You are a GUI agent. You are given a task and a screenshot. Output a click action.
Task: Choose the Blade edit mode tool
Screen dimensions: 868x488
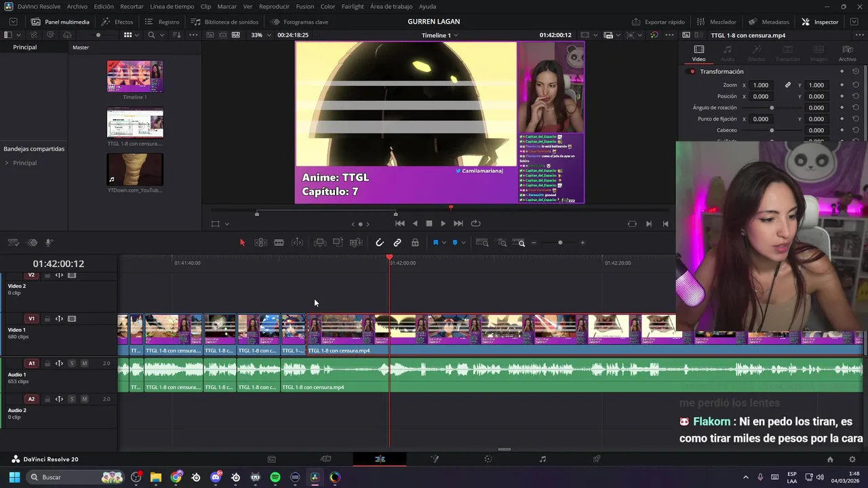tap(279, 243)
